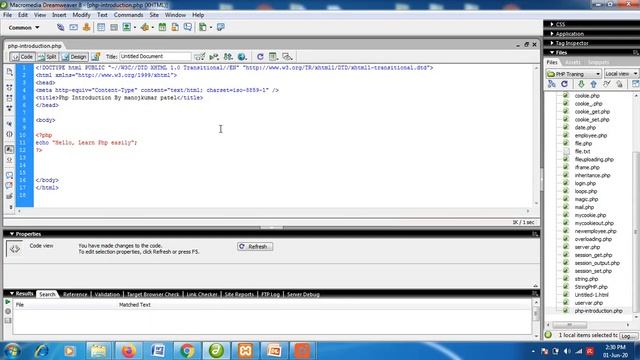Open the Commands menu
This screenshot has height=360, width=640.
coord(128,15)
